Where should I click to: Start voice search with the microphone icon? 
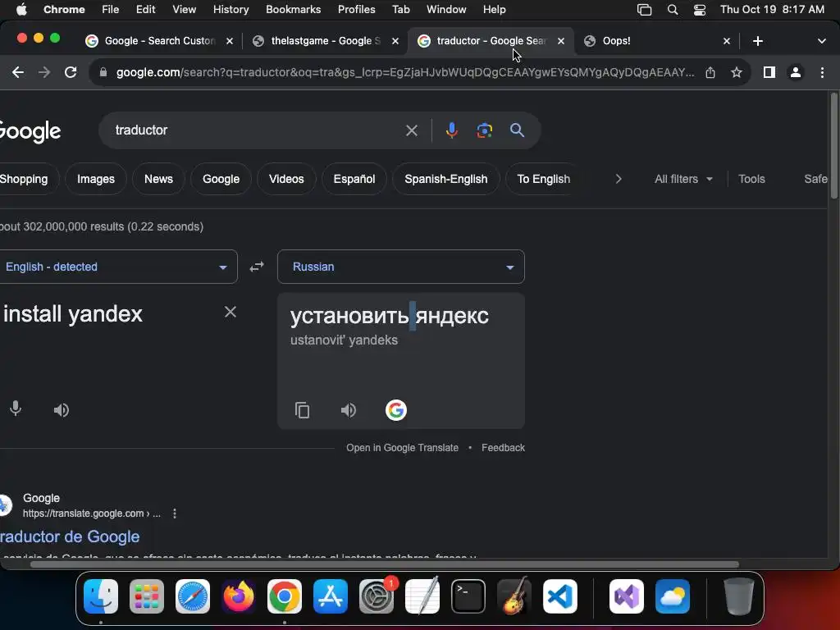click(452, 130)
